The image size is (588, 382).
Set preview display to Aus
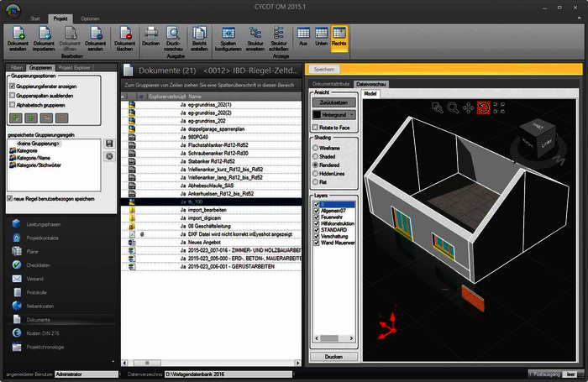[303, 36]
